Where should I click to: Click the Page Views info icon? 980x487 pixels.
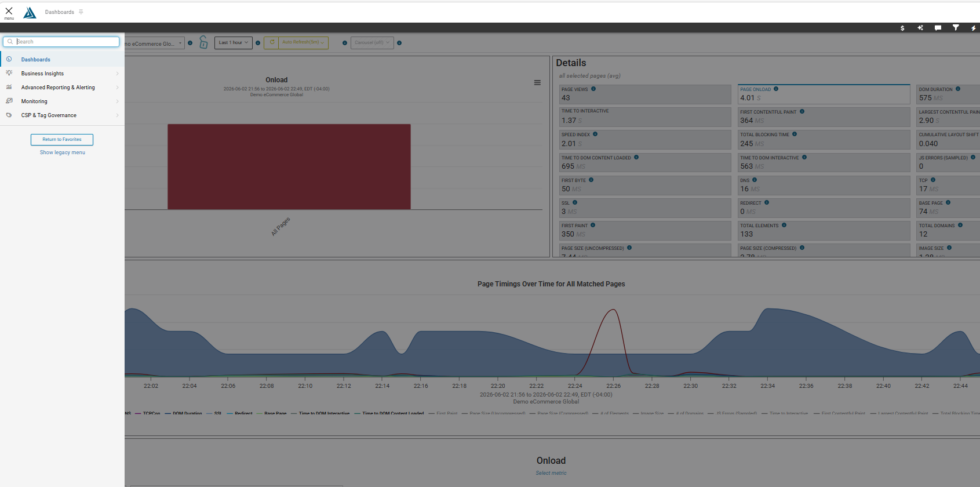click(x=593, y=89)
